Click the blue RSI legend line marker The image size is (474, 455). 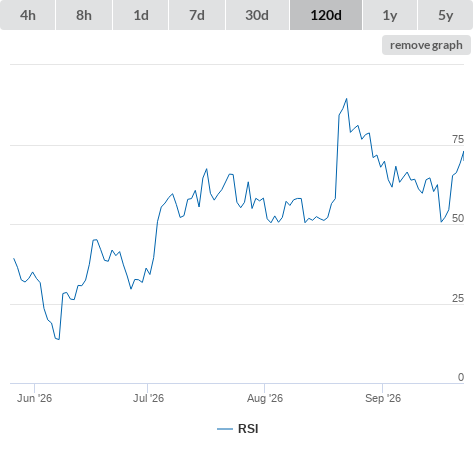(x=225, y=429)
